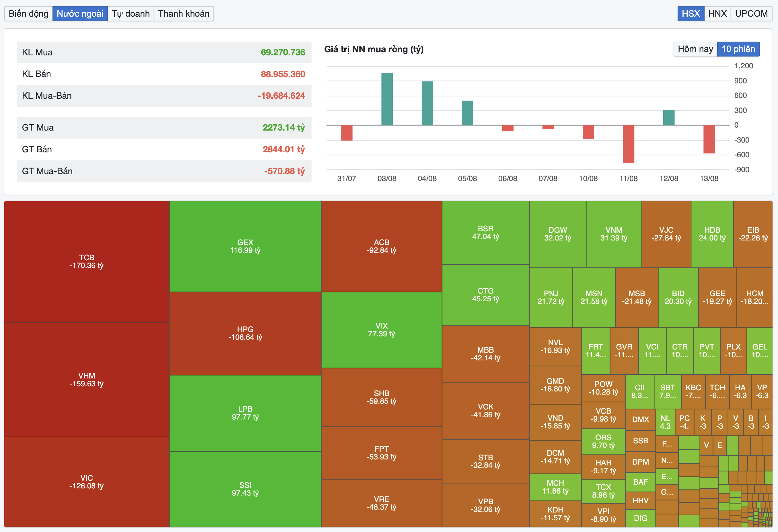Select the HSX exchange tab

[x=691, y=14]
